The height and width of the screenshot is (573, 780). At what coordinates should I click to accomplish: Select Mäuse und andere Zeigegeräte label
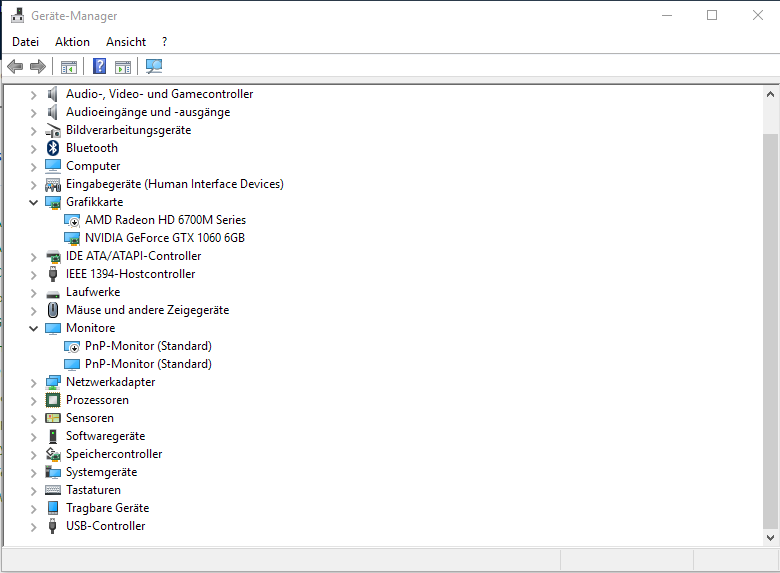(147, 310)
